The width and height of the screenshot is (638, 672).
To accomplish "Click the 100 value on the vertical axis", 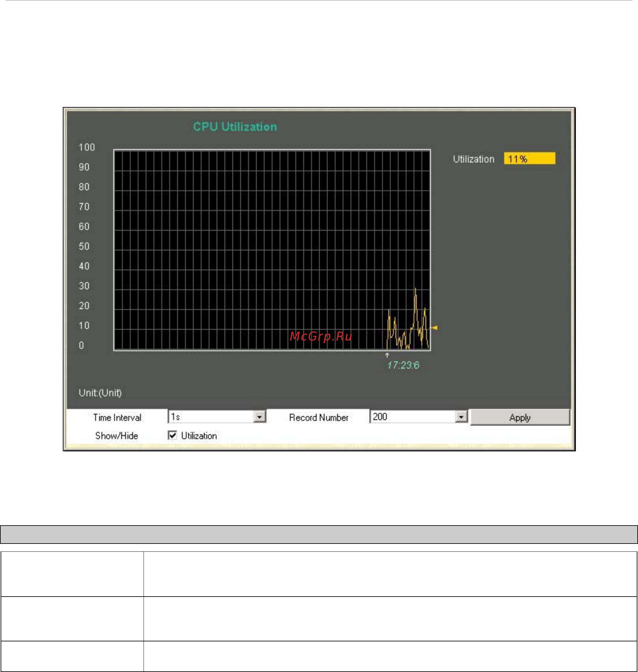I will click(87, 147).
